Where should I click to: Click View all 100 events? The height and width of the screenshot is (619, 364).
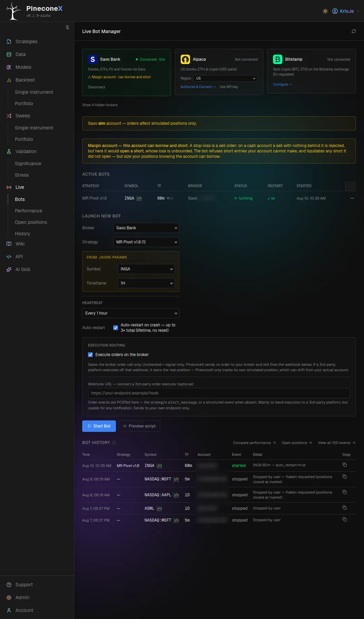pyautogui.click(x=337, y=443)
